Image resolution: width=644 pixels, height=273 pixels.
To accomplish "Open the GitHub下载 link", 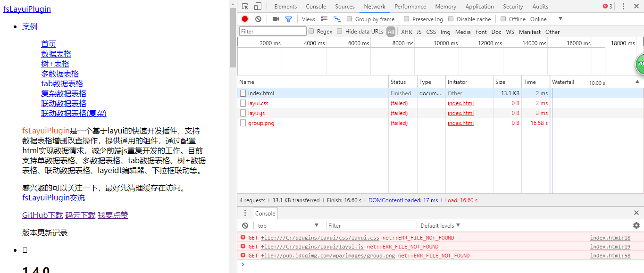I will [42, 215].
